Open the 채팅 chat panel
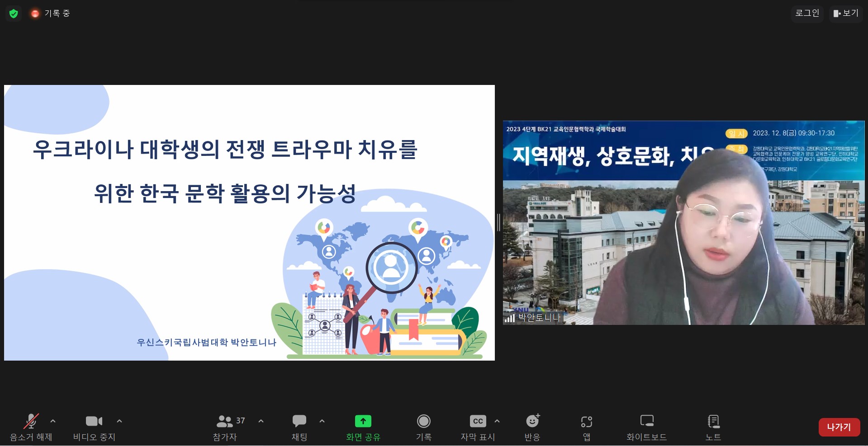 pos(299,427)
